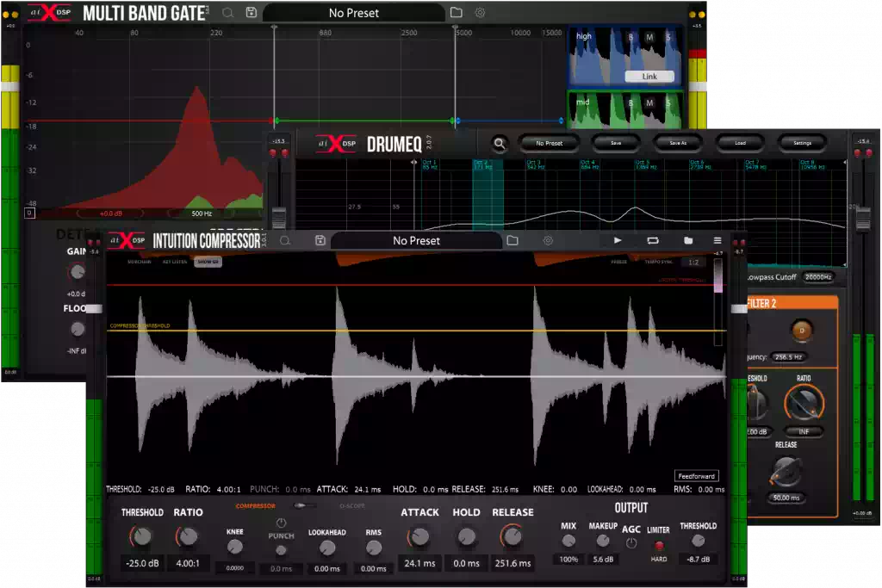Toggle Key Listen in Intuition Compressor

click(x=174, y=262)
